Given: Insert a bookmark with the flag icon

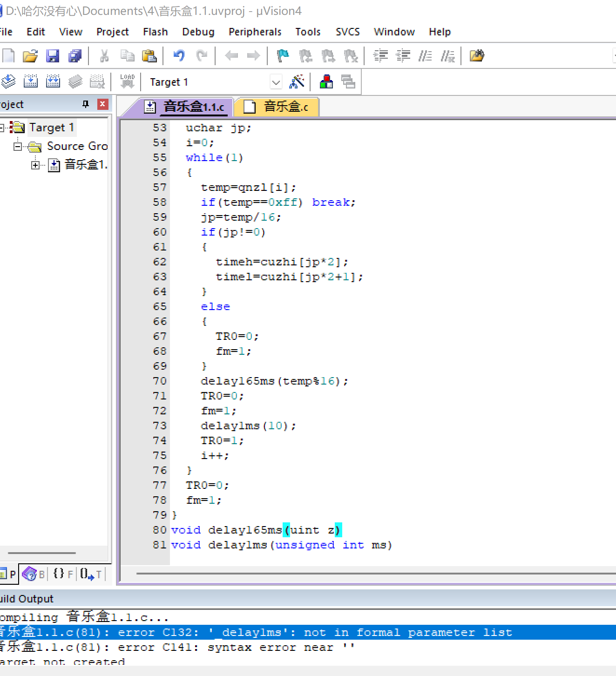Looking at the screenshot, I should tap(283, 56).
